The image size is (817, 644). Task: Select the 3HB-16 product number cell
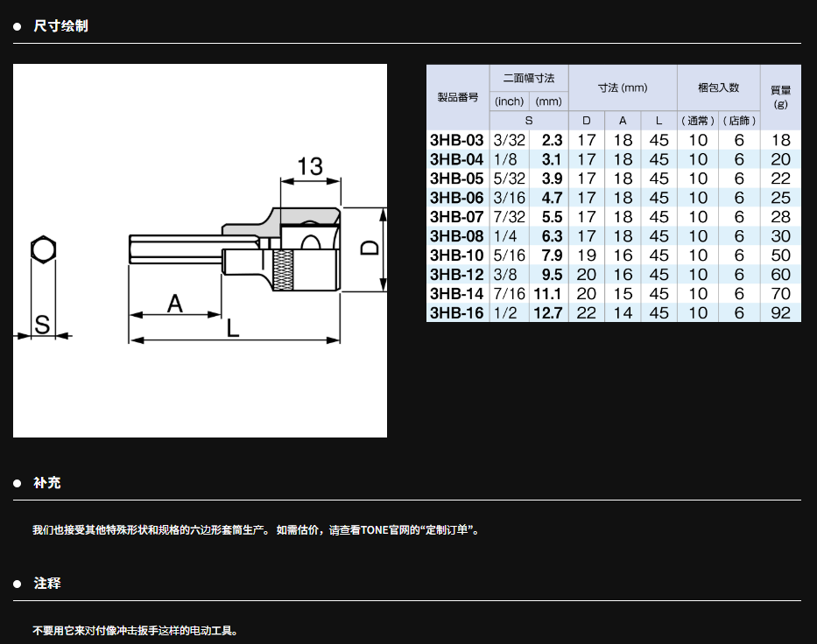[457, 313]
